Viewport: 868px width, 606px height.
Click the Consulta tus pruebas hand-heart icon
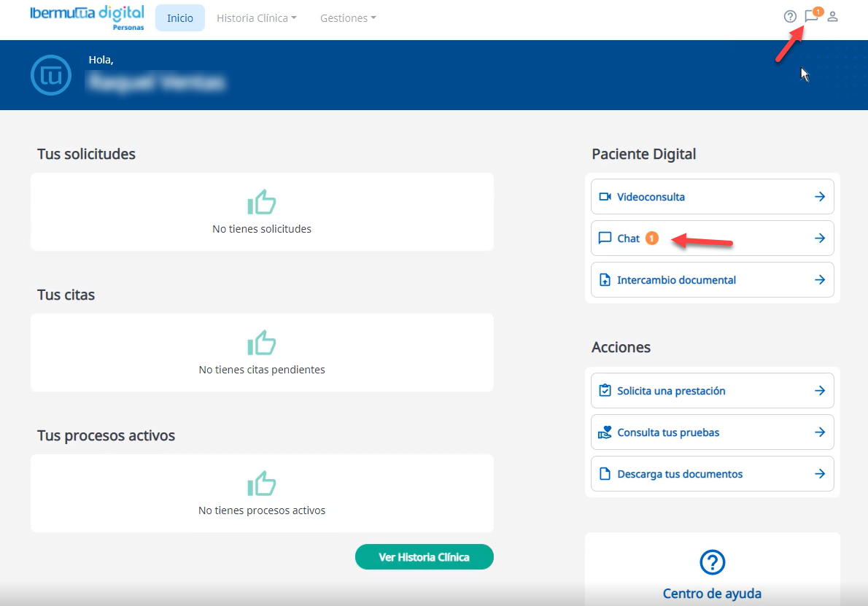[x=605, y=432]
